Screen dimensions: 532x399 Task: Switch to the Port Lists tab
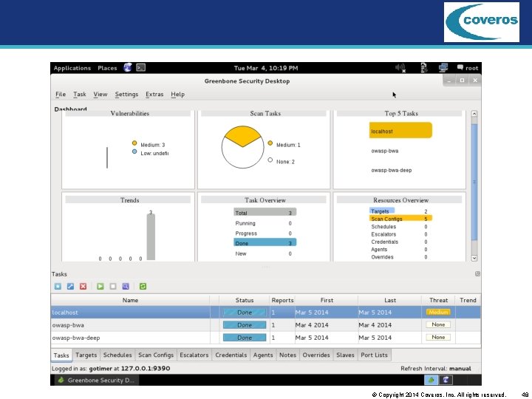[x=374, y=355]
